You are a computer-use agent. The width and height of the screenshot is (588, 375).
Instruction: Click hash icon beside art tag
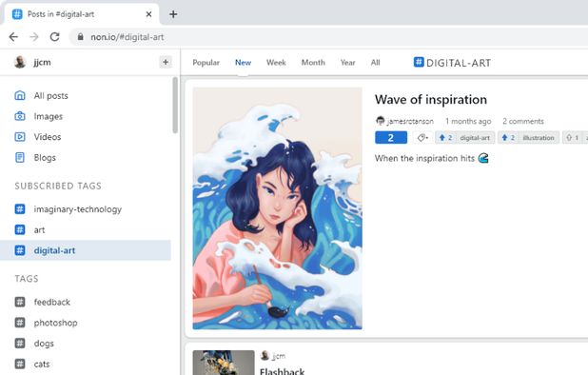(x=20, y=229)
